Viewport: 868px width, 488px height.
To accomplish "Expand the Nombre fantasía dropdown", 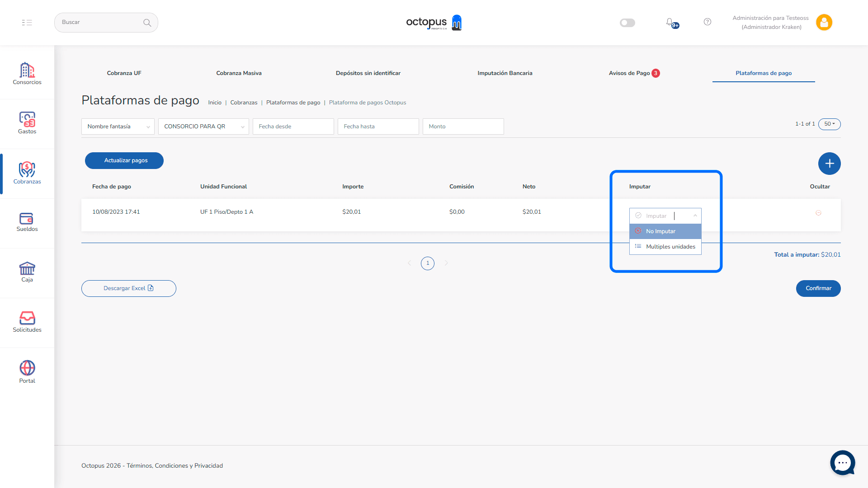I will 118,127.
